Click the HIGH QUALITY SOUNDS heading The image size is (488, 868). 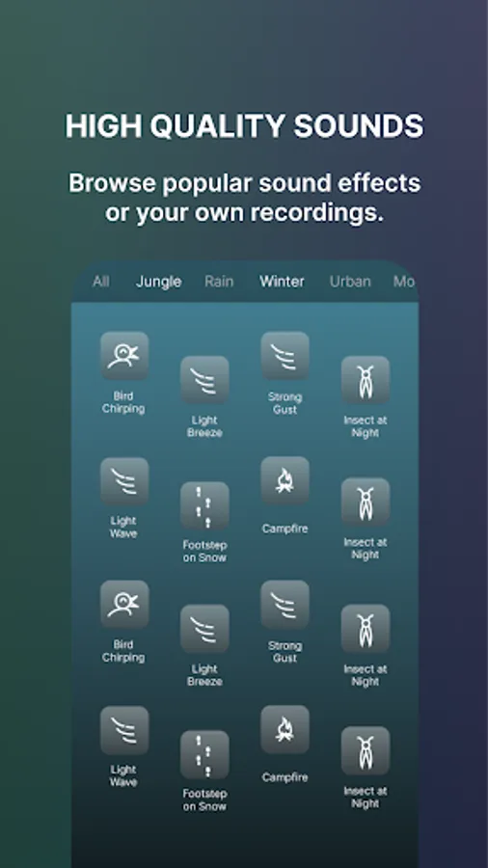[244, 126]
